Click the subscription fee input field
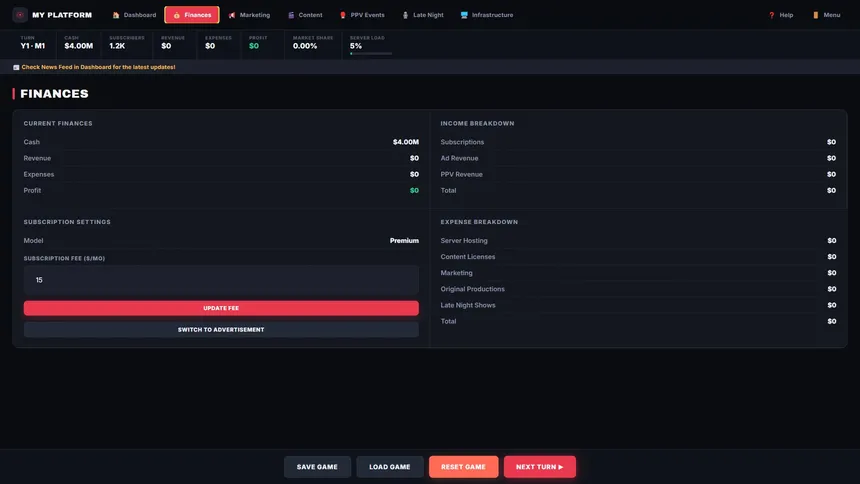 [221, 280]
